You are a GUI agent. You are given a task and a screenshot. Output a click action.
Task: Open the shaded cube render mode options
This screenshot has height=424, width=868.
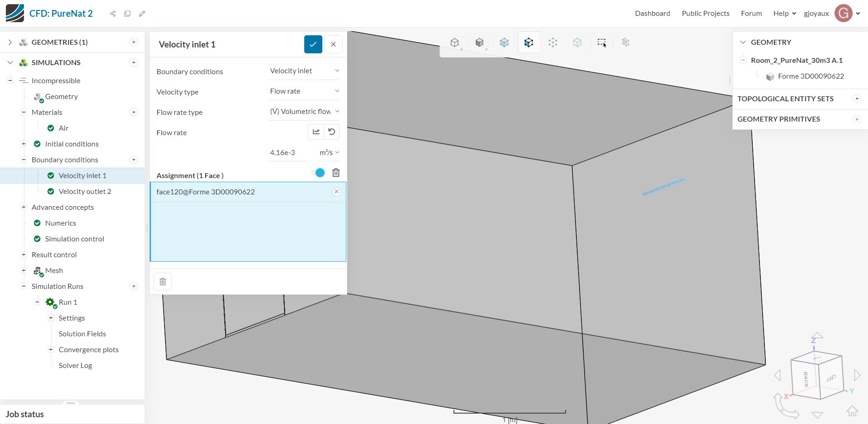click(x=480, y=42)
